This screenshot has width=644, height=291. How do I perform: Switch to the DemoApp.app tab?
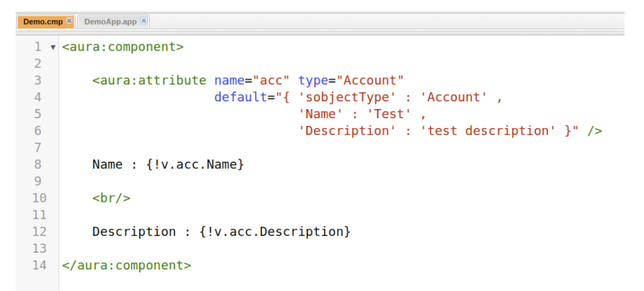pos(110,21)
